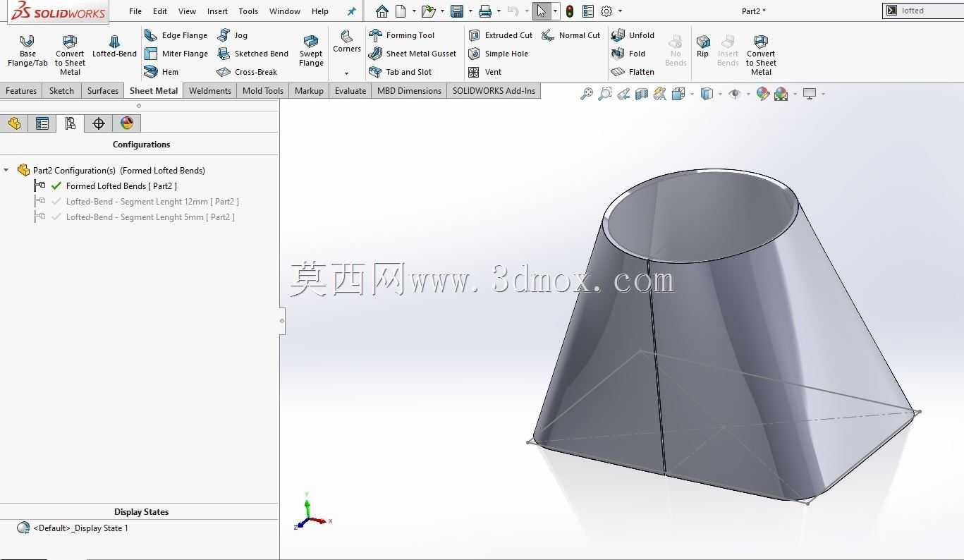Select the Unfold tool
This screenshot has height=560, width=964.
[633, 35]
